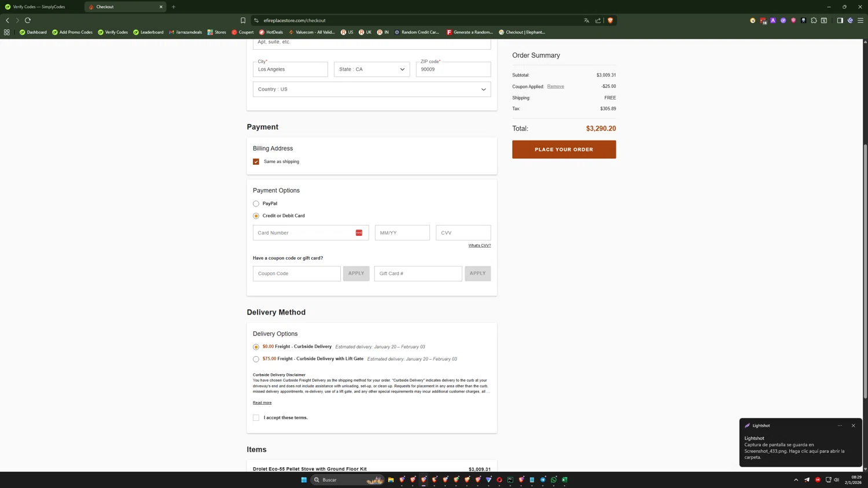Click the volume icon in system tray
Screen dimensions: 868x488
point(836,479)
